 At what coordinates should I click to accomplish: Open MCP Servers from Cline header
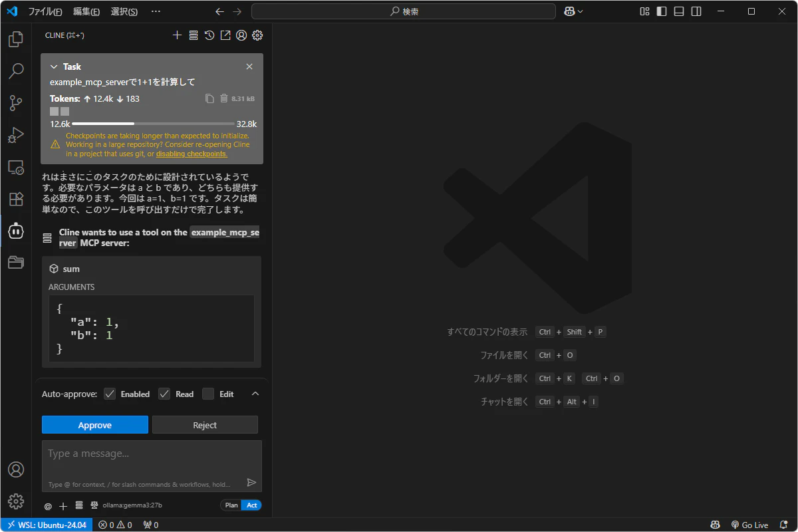(x=194, y=35)
